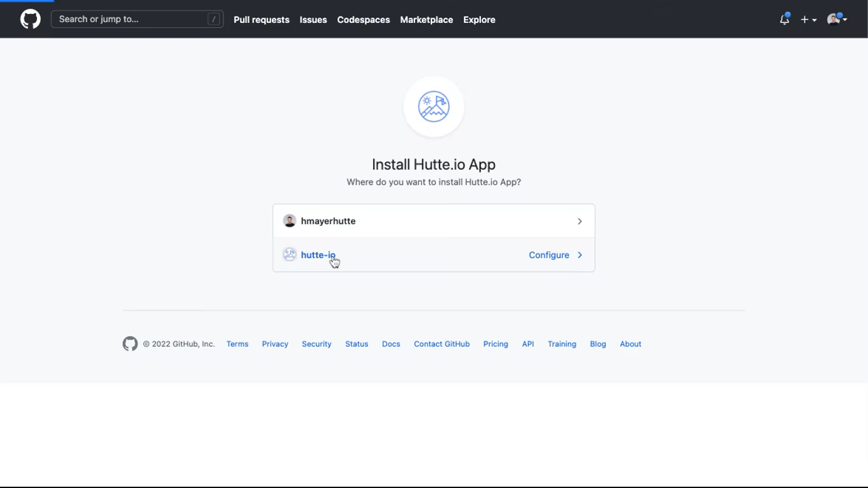Visit Blog footer link

[598, 344]
